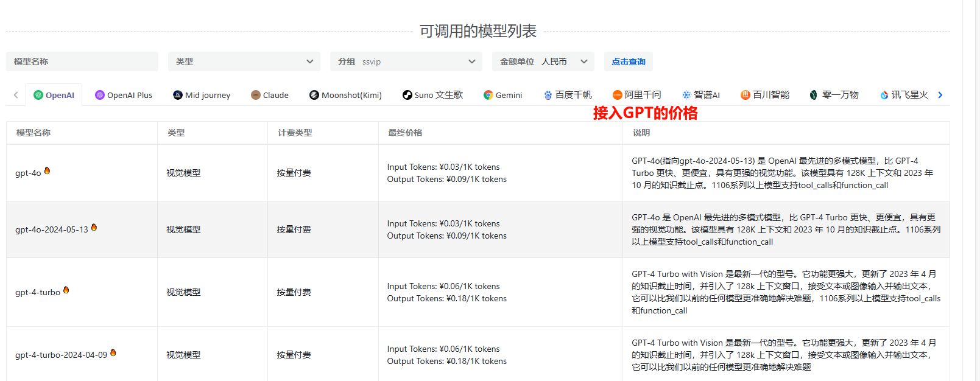
Task: Click the Moonshot(Kimi) logo icon
Action: point(314,95)
